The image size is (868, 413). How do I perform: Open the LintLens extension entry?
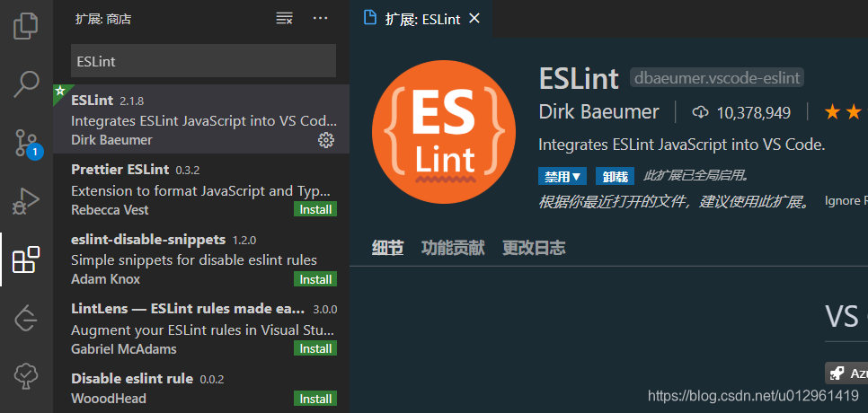[201, 328]
